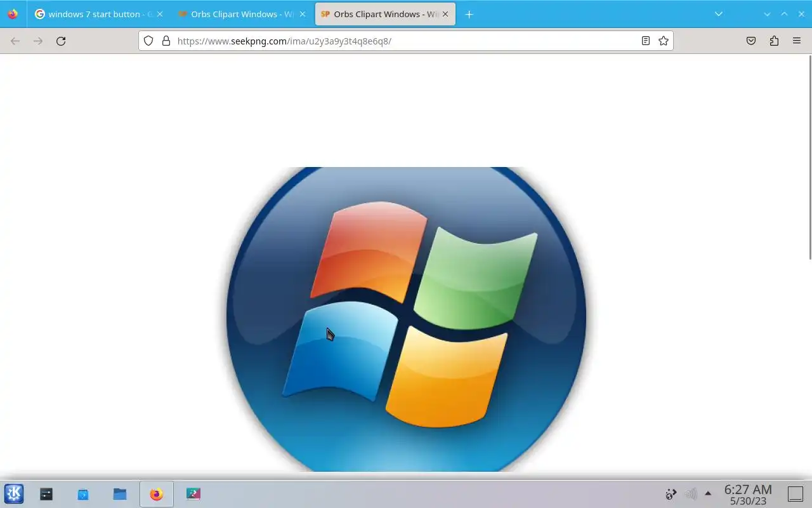Viewport: 812px width, 508px height.
Task: Toggle reader view icon in address bar
Action: pyautogui.click(x=645, y=41)
